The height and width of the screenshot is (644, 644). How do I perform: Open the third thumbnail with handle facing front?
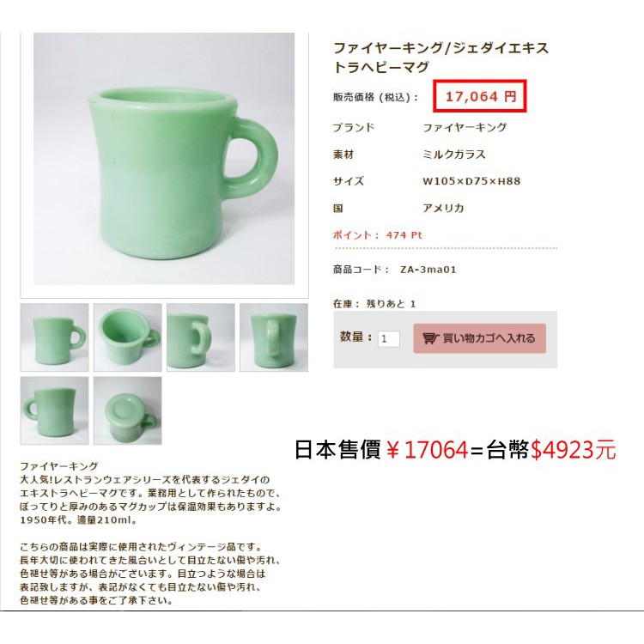pos(201,337)
